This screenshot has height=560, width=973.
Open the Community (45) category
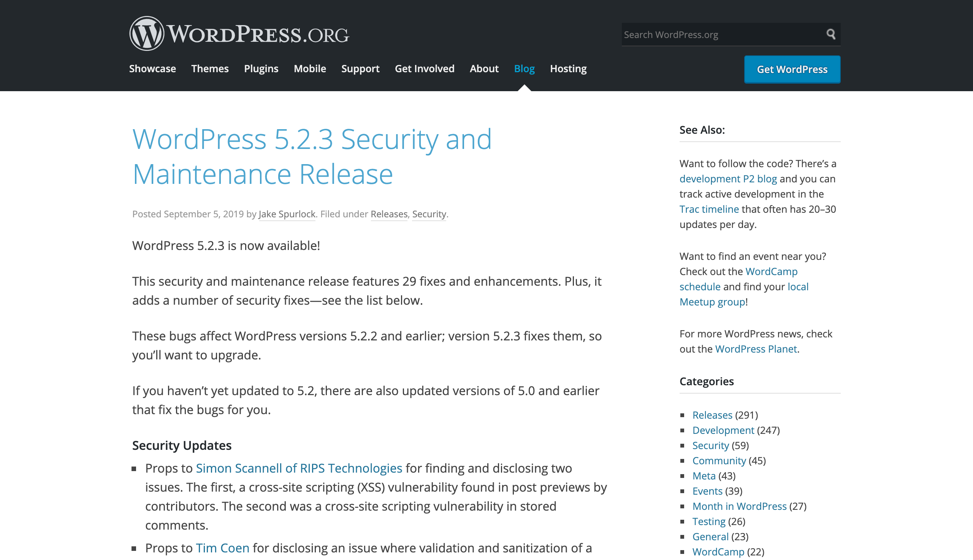[719, 461]
